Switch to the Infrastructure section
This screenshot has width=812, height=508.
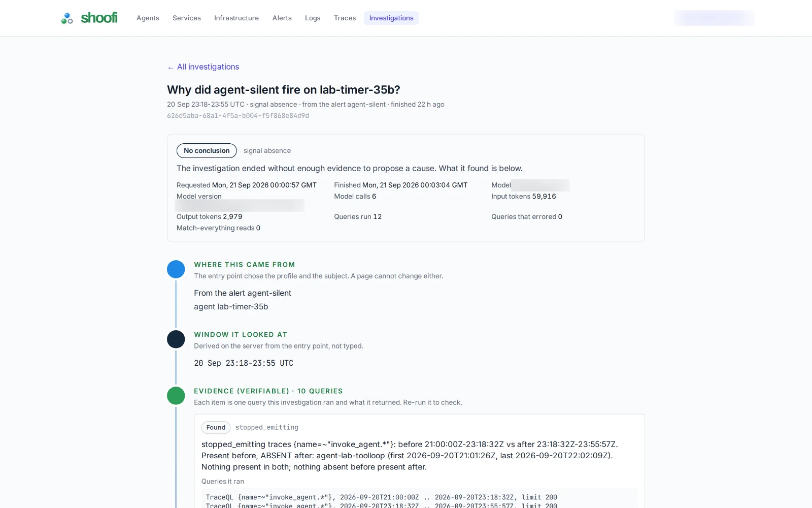(x=236, y=18)
